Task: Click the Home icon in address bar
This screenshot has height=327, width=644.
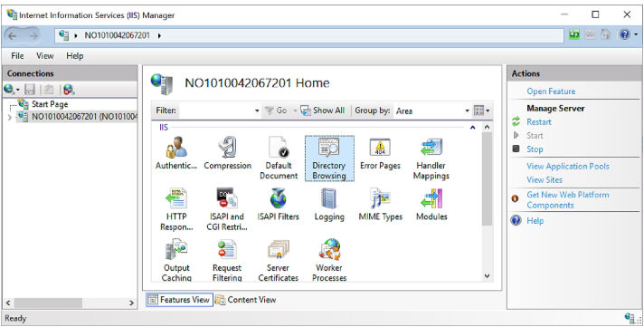Action: pos(606,35)
